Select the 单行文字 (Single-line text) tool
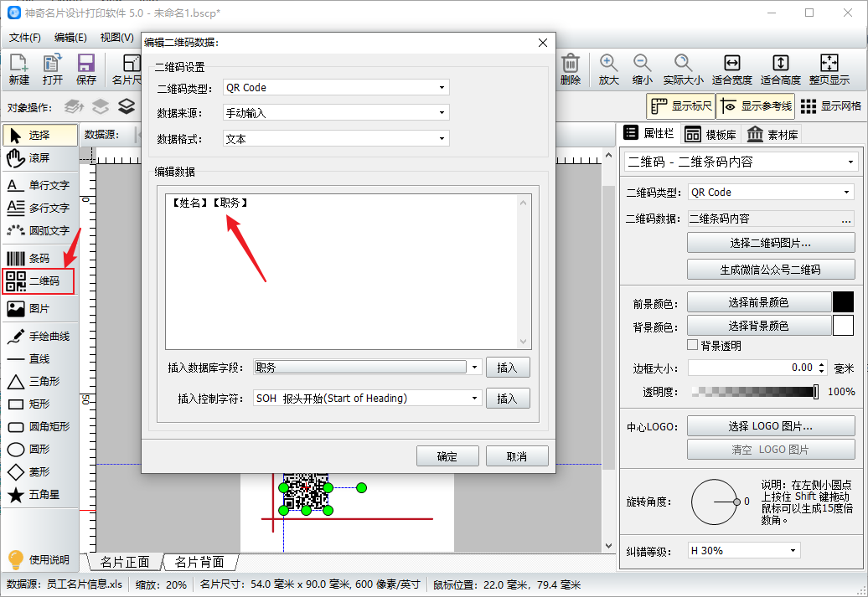Screen dimensions: 868x597 [40, 185]
